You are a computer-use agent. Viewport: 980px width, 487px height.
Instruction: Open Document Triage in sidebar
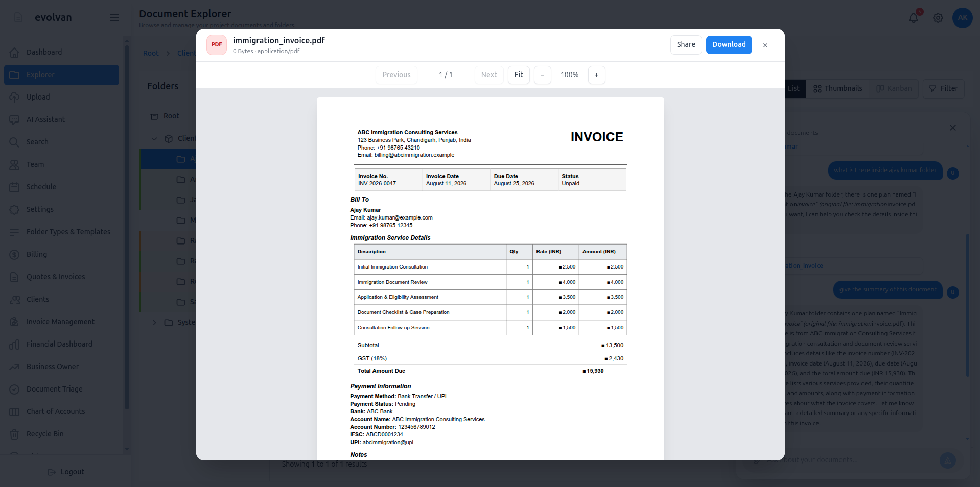[x=61, y=389]
